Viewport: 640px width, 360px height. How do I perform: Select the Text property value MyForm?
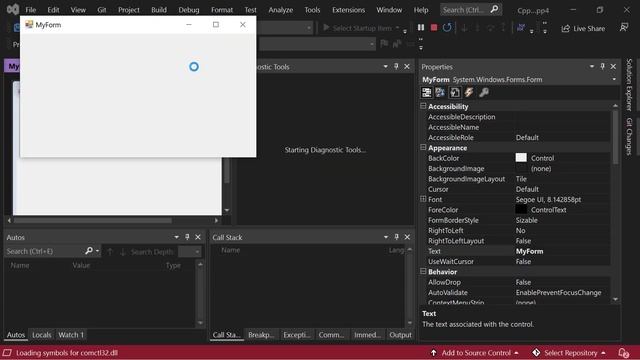coord(529,251)
